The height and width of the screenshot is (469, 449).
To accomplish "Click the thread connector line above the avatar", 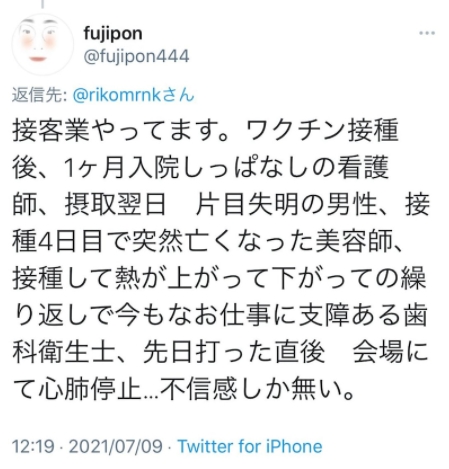I will coord(42,4).
